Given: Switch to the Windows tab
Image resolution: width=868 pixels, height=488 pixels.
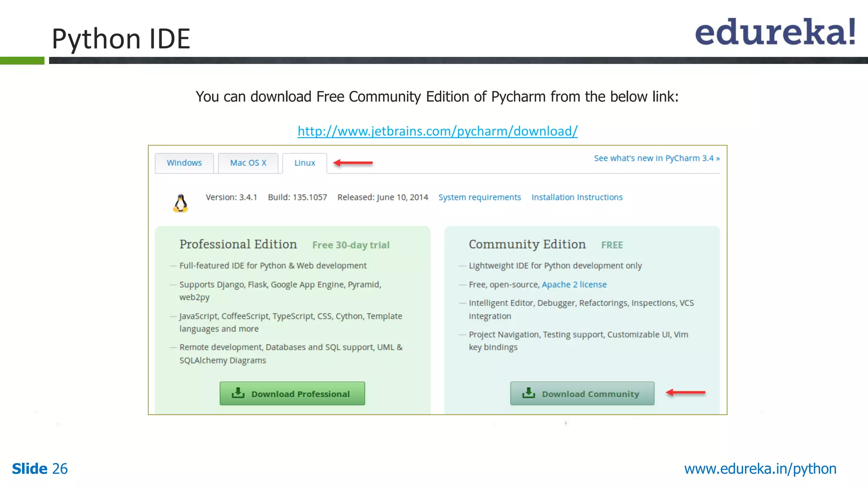Looking at the screenshot, I should tap(184, 163).
